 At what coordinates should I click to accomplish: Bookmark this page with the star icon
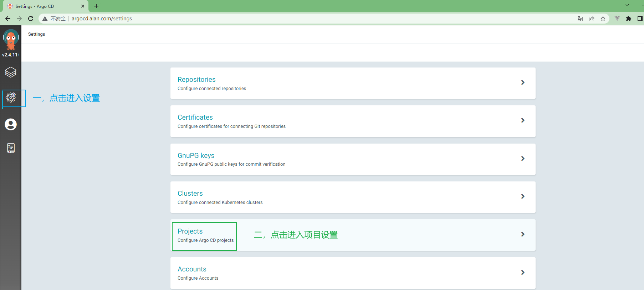pyautogui.click(x=603, y=19)
